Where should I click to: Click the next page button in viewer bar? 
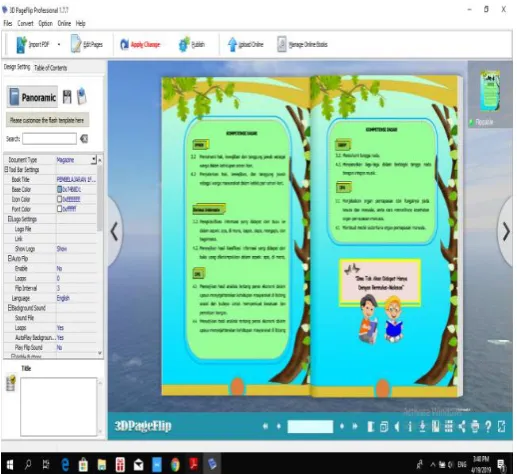click(342, 426)
